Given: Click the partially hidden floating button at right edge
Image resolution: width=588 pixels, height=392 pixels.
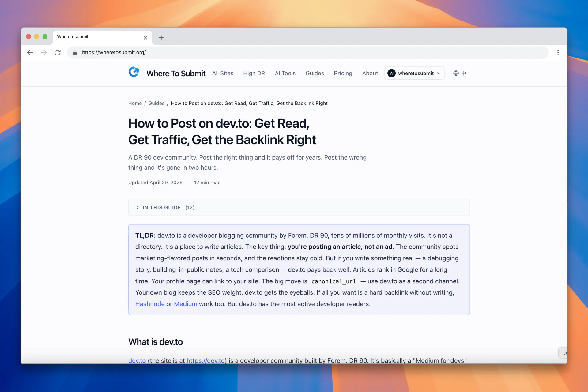Looking at the screenshot, I should [x=563, y=353].
